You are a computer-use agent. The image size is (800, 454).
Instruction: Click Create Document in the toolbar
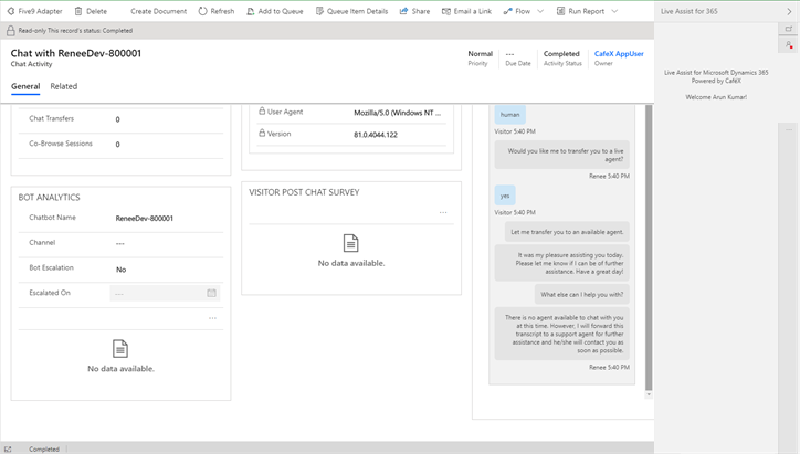pyautogui.click(x=152, y=11)
